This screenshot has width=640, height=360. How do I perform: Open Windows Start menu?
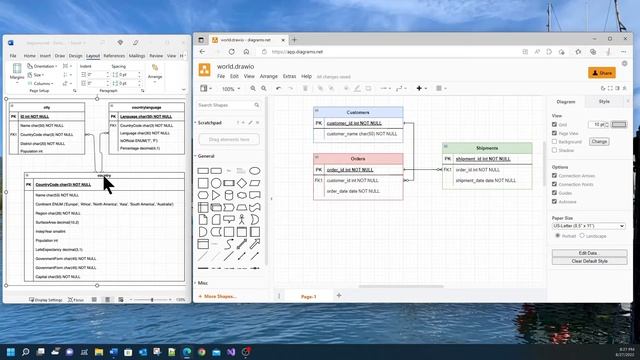11,352
